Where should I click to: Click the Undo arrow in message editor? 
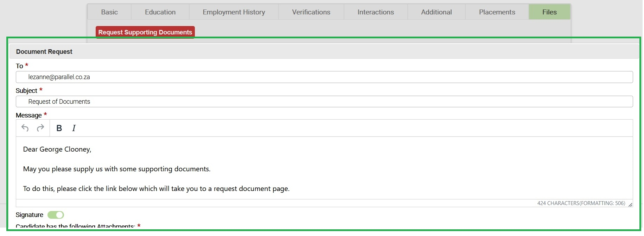[x=25, y=128]
